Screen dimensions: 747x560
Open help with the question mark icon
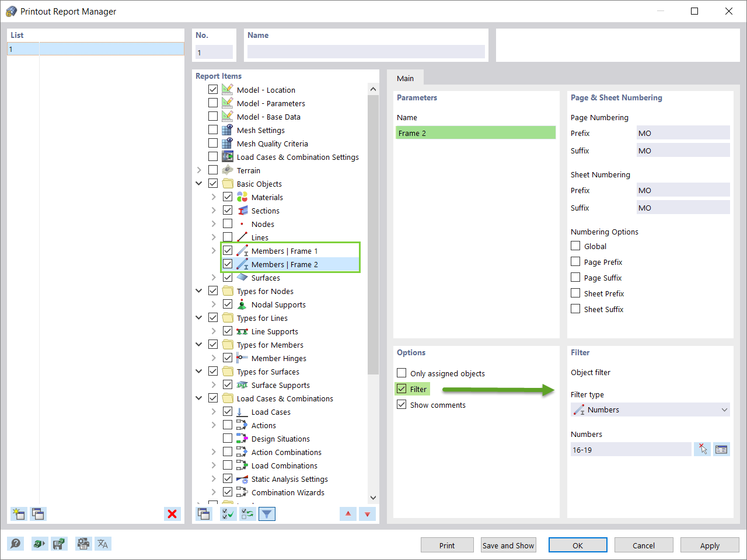[x=16, y=544]
